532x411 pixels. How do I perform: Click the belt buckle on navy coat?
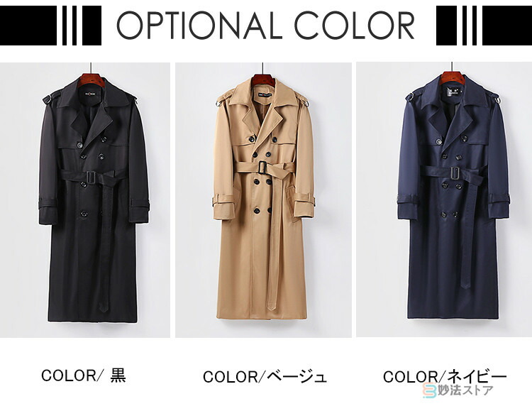455,173
